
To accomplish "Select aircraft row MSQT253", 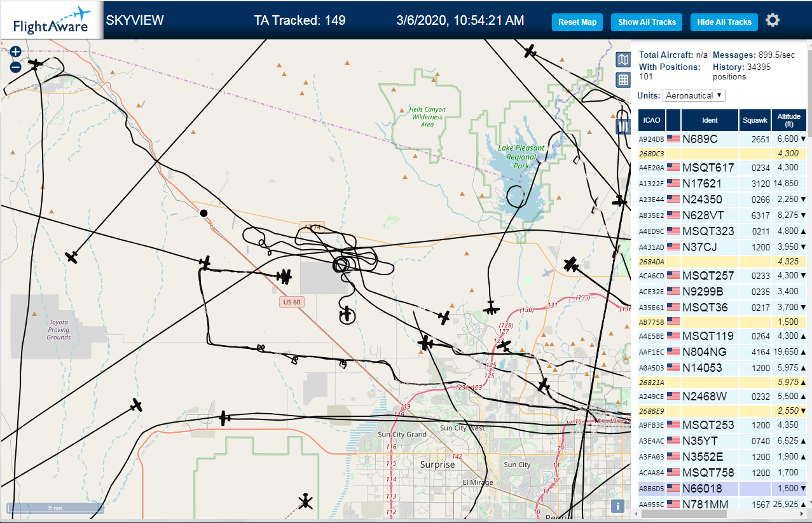I will click(722, 425).
